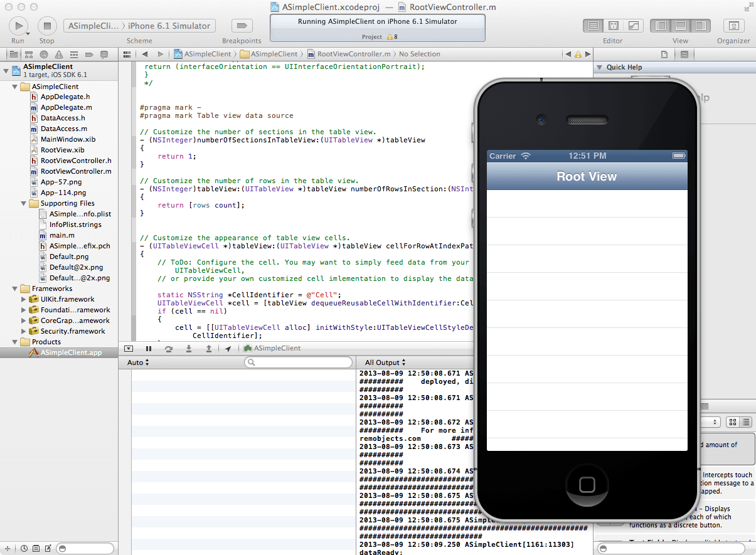756x555 pixels.
Task: Select AppDelegate.h in navigator
Action: [x=60, y=97]
